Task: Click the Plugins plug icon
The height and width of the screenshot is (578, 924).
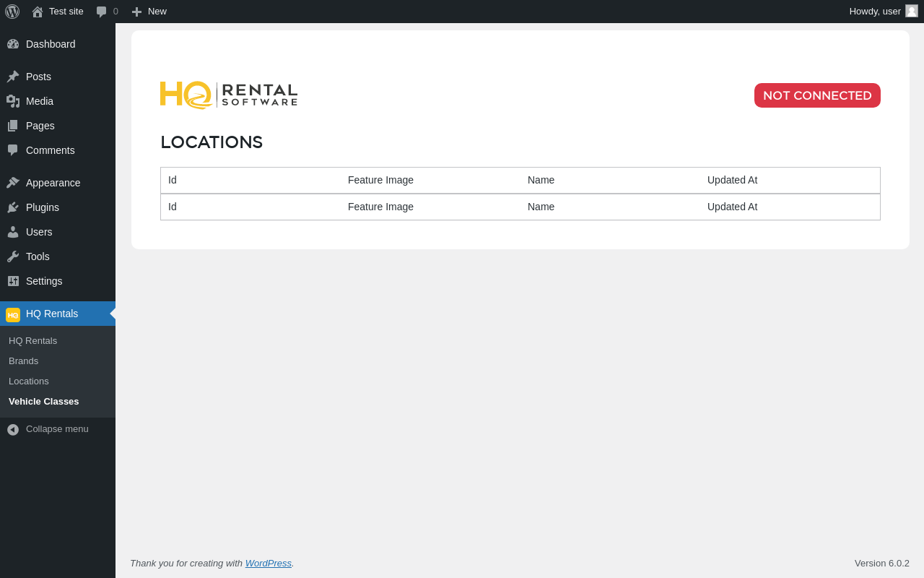Action: pyautogui.click(x=13, y=207)
